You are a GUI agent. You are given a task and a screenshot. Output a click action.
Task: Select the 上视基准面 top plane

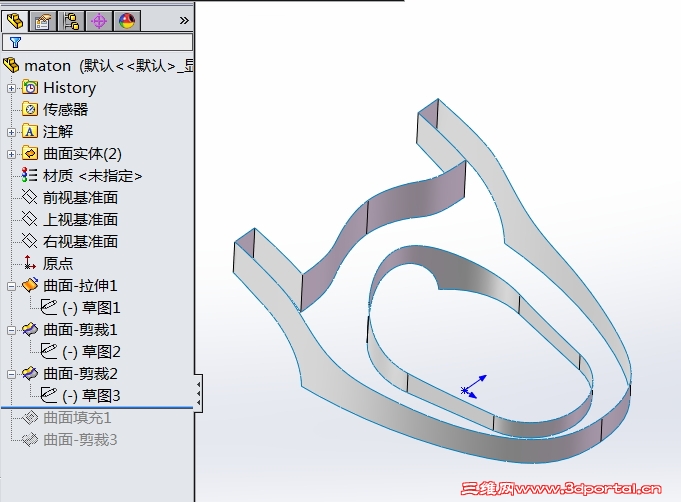pyautogui.click(x=80, y=219)
